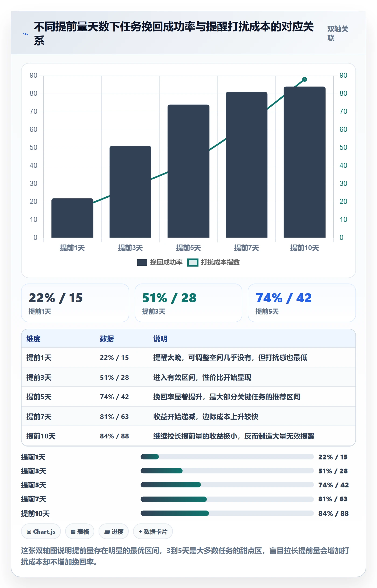Click the 84% / 88 progress value
This screenshot has width=377, height=588.
coord(333,513)
